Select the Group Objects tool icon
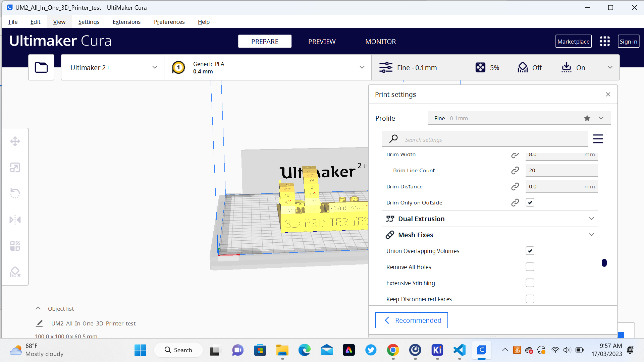 pos(15,245)
